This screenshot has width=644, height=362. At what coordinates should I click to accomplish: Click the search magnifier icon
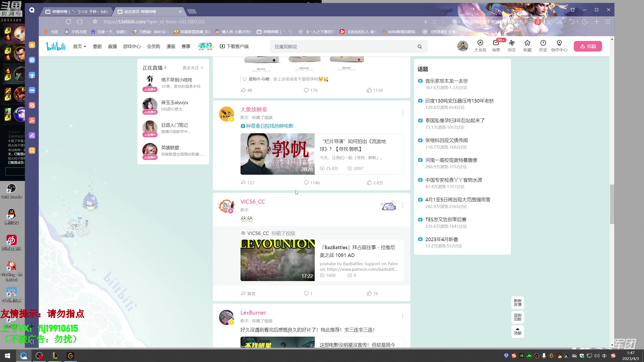[x=420, y=47]
